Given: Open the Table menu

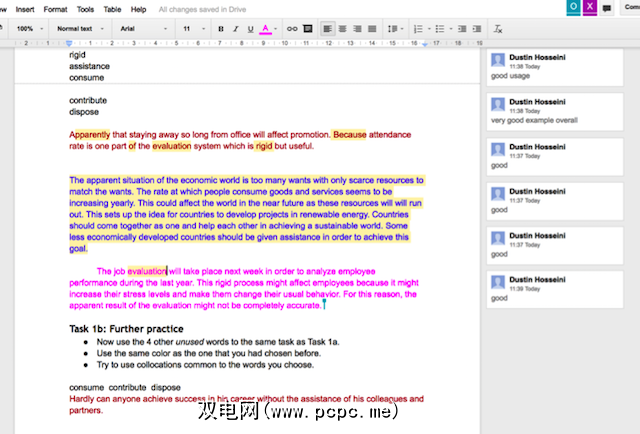Looking at the screenshot, I should [x=111, y=9].
